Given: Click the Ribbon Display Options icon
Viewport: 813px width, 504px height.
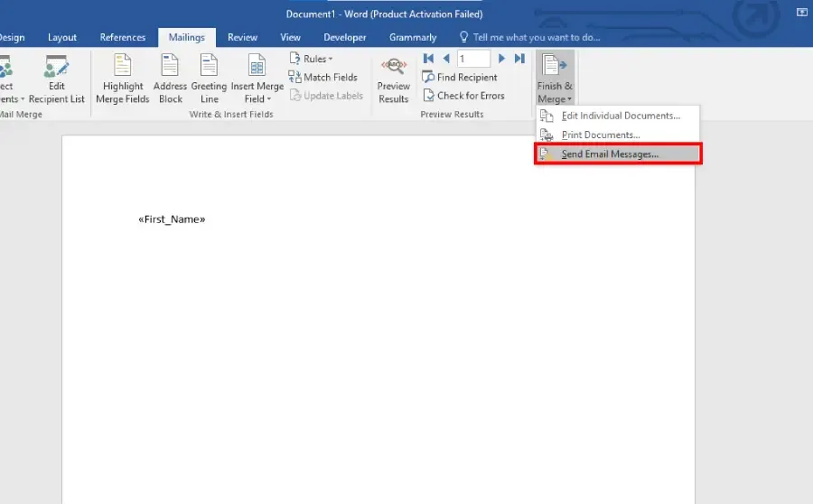Looking at the screenshot, I should click(x=801, y=13).
